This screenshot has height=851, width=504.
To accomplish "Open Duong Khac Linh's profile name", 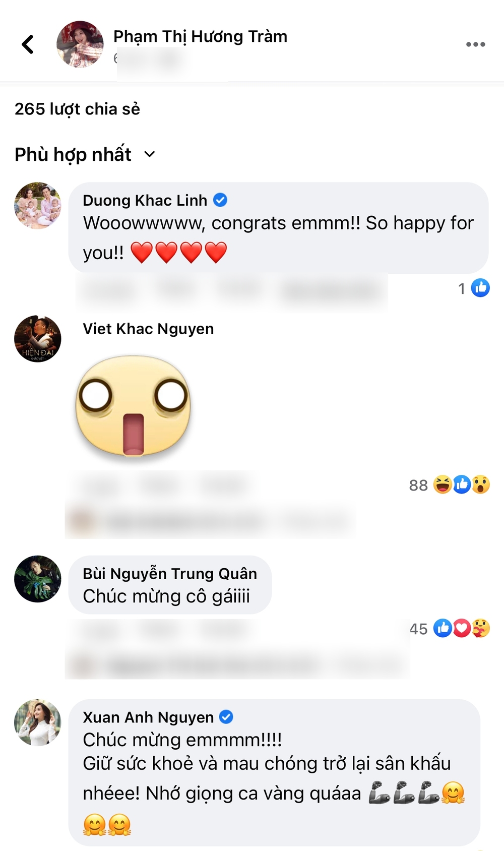I will [145, 200].
